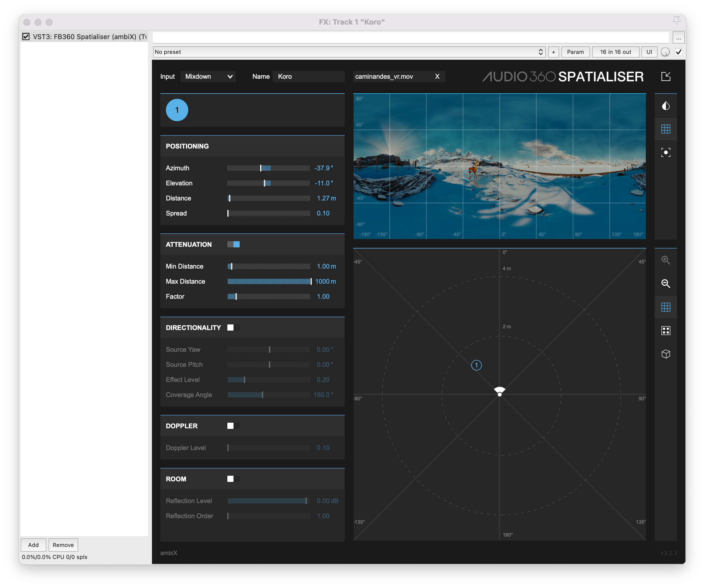Open the 16 in 16 out routing menu
Viewport: 705px width, 588px height.
(x=615, y=52)
